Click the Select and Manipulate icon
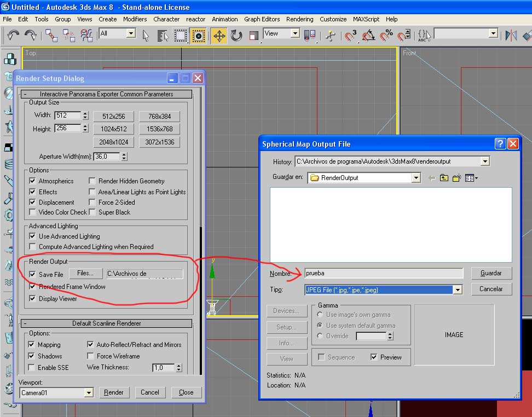 (330, 35)
